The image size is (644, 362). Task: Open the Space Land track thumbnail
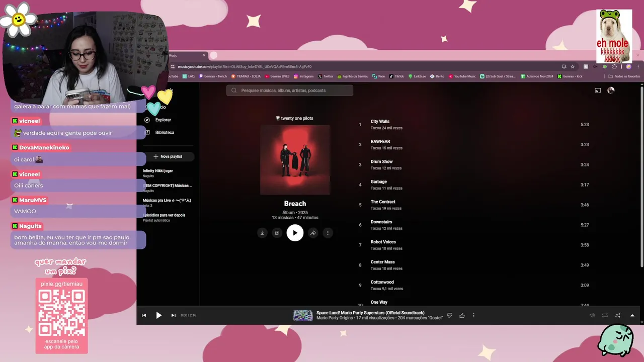pyautogui.click(x=303, y=315)
